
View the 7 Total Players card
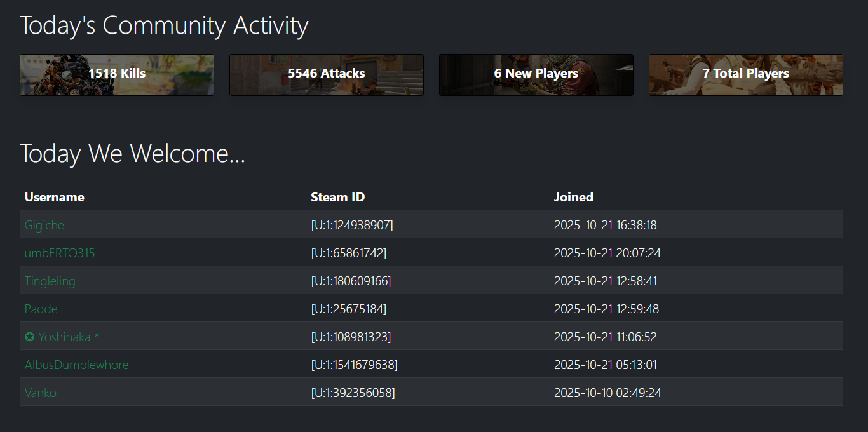pyautogui.click(x=746, y=74)
